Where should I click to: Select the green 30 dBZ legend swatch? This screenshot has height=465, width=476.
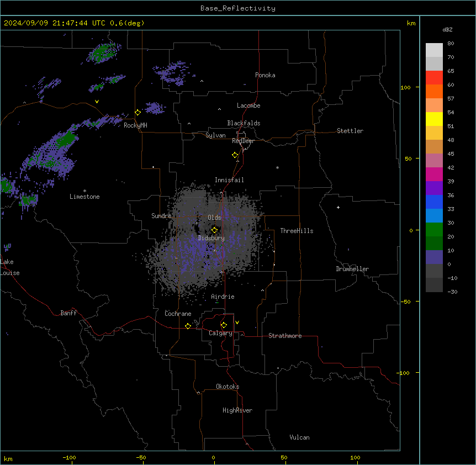[x=434, y=230]
